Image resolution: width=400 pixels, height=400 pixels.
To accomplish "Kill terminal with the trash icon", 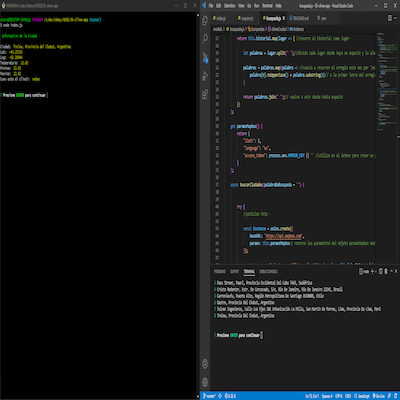I will [x=386, y=271].
